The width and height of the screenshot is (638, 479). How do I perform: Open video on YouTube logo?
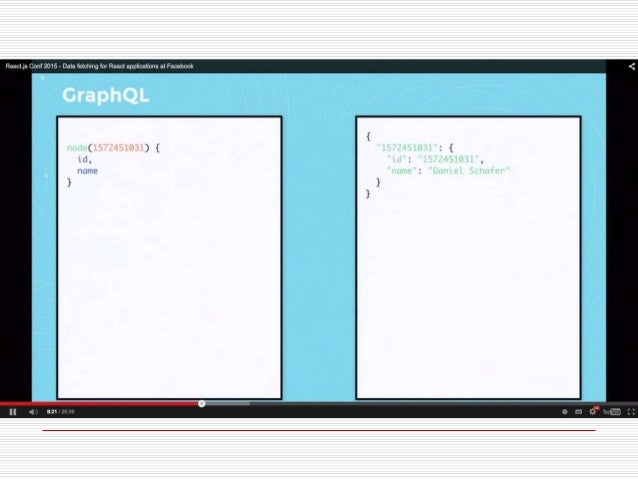click(x=612, y=412)
